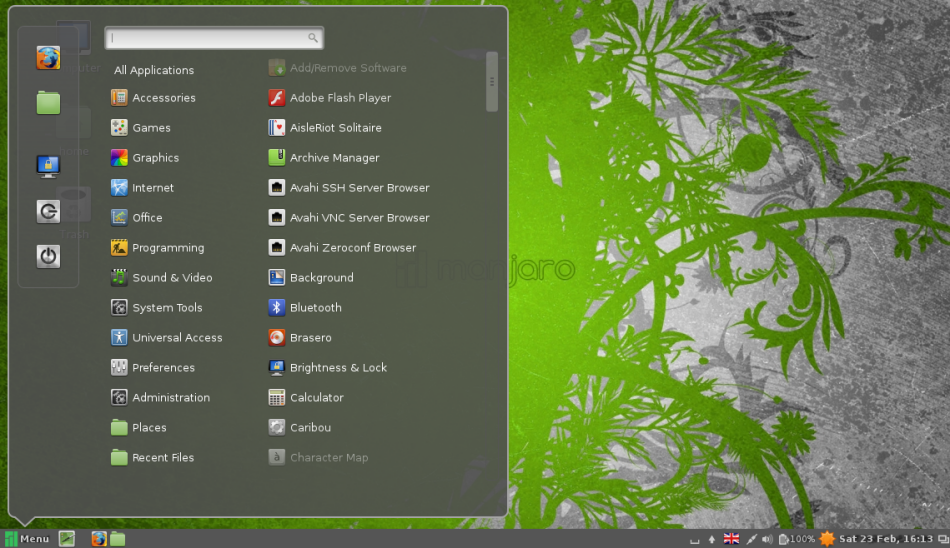Screen dimensions: 950x548
Task: Select the Accessories category
Action: pyautogui.click(x=153, y=98)
